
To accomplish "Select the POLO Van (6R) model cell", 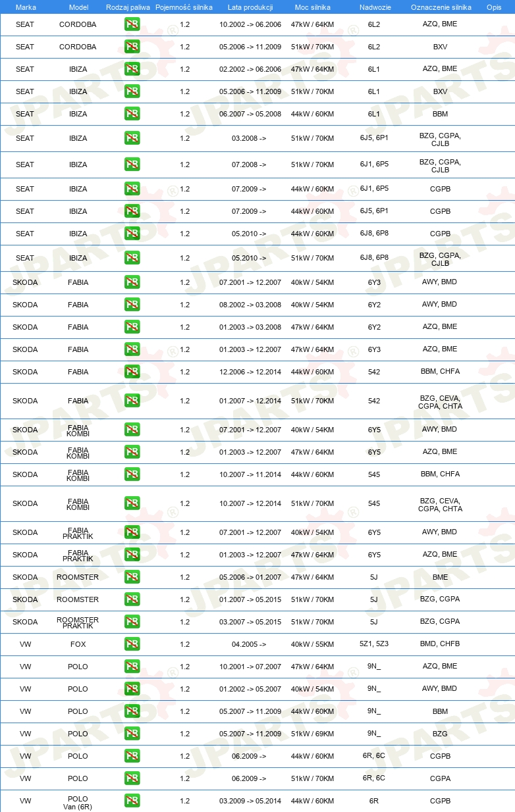I will [x=78, y=803].
